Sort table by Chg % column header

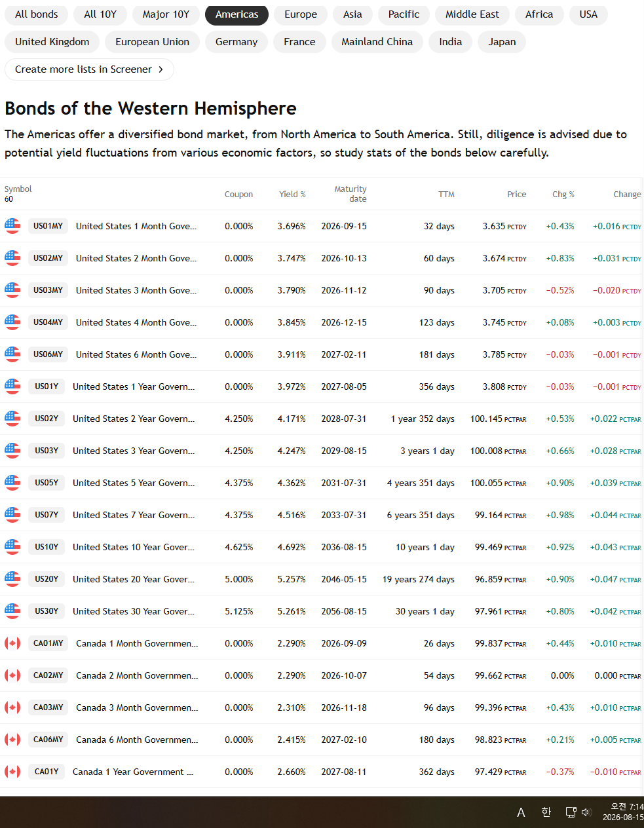coord(563,195)
